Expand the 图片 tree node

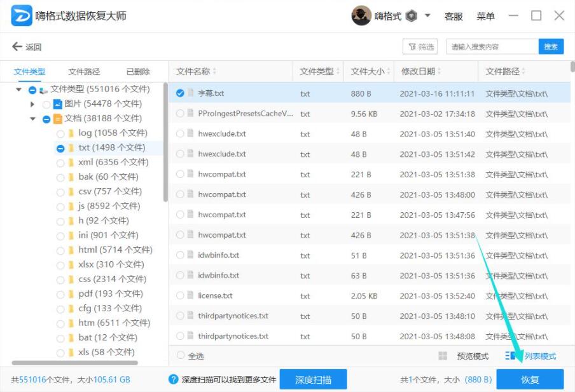32,104
